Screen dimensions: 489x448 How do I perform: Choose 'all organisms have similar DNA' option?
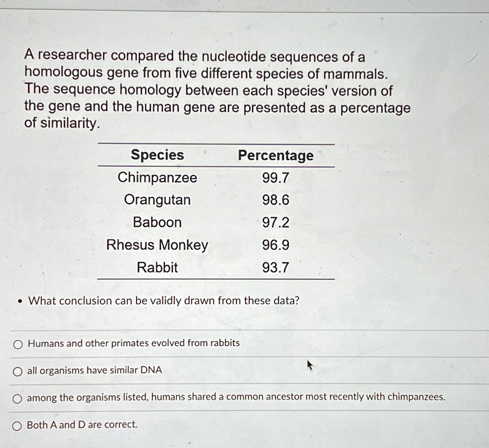[17, 371]
